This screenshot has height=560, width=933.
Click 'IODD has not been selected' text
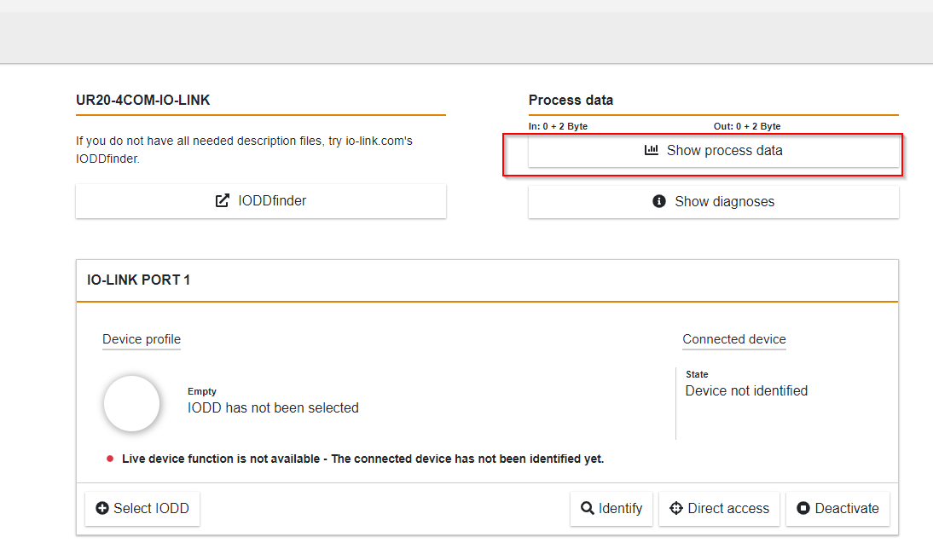[273, 407]
